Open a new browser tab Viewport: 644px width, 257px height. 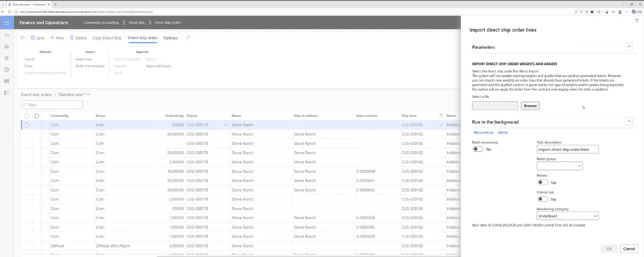pos(55,4)
